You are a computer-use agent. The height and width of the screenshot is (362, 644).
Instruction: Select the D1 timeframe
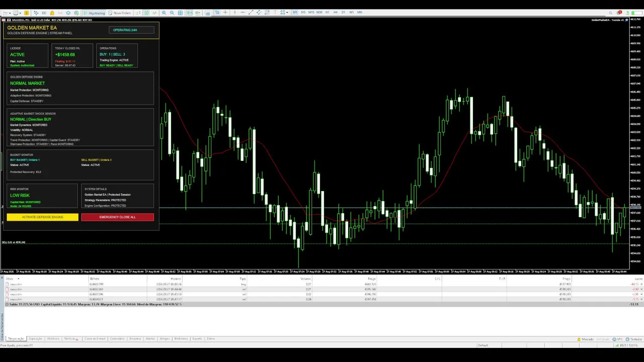click(x=343, y=12)
